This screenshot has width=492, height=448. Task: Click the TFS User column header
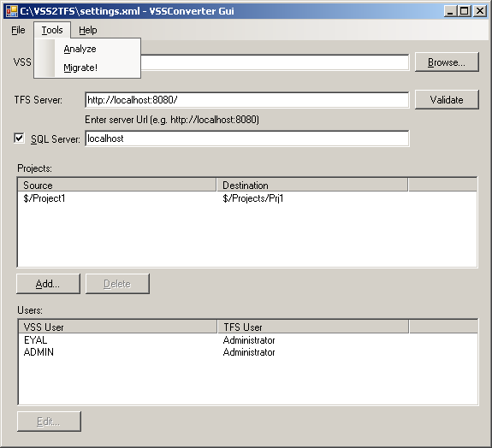(x=313, y=327)
